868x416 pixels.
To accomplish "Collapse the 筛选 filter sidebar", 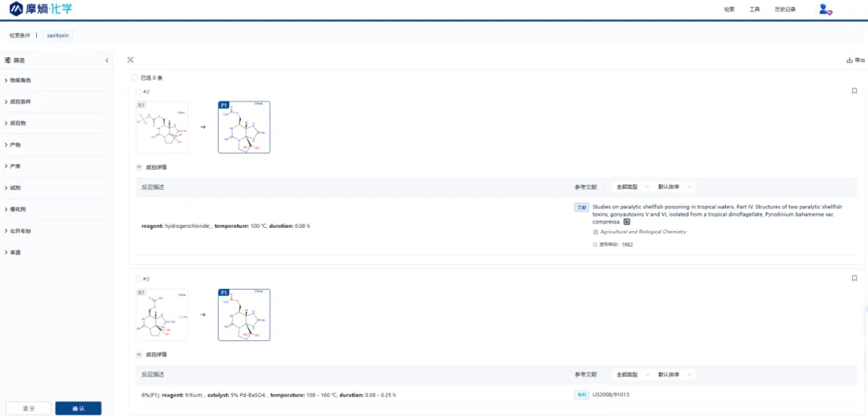I will pos(107,60).
